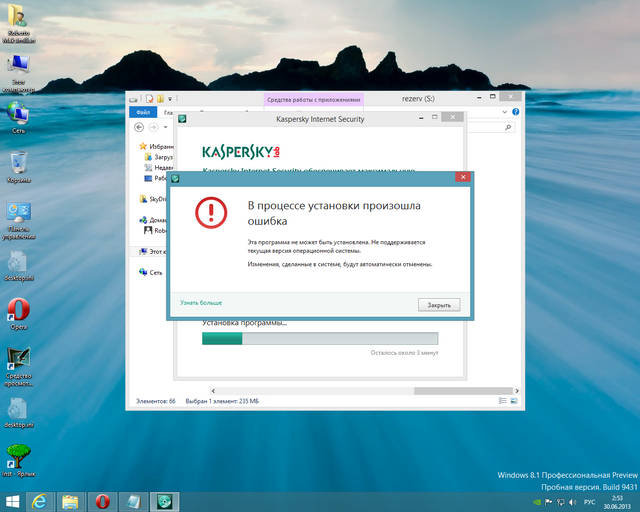Click the installation progress bar
The height and width of the screenshot is (512, 640).
(x=320, y=338)
